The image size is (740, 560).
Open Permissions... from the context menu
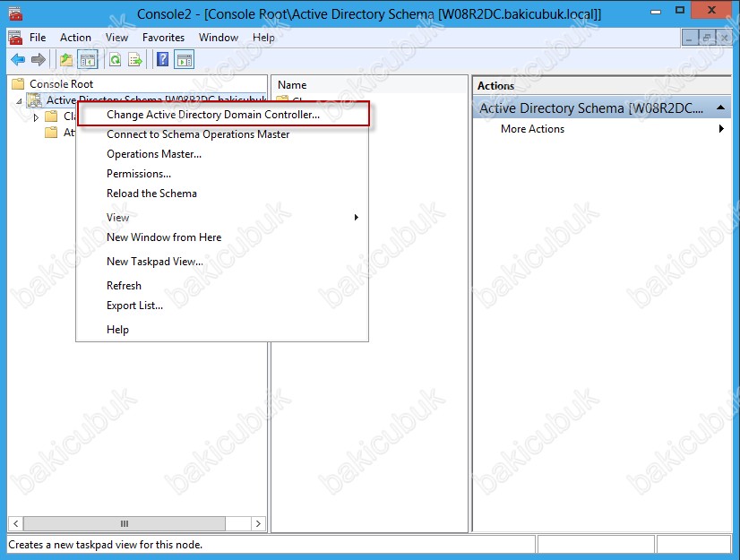222,174
